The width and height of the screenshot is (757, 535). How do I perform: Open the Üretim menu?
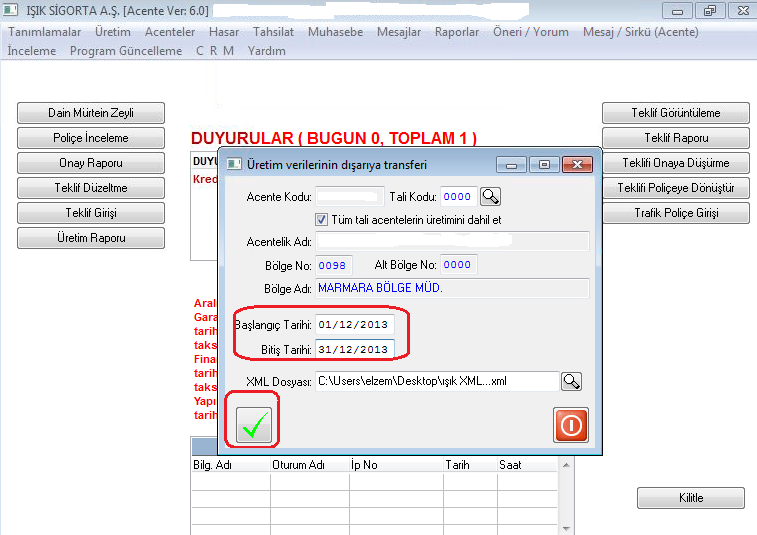click(x=112, y=31)
